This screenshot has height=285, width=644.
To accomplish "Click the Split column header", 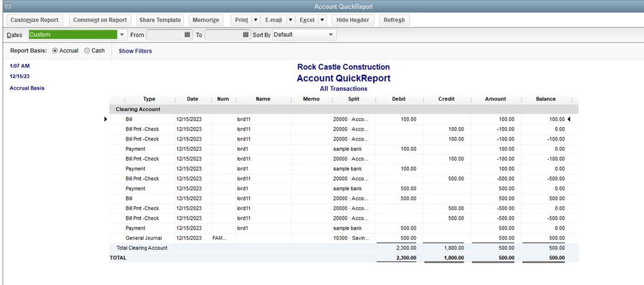I will (x=353, y=99).
